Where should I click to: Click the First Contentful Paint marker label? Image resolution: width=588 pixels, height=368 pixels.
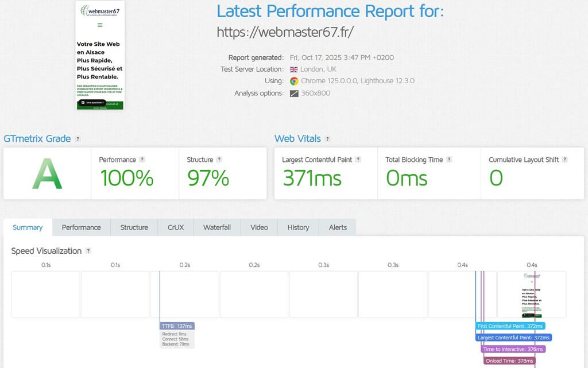click(x=510, y=326)
